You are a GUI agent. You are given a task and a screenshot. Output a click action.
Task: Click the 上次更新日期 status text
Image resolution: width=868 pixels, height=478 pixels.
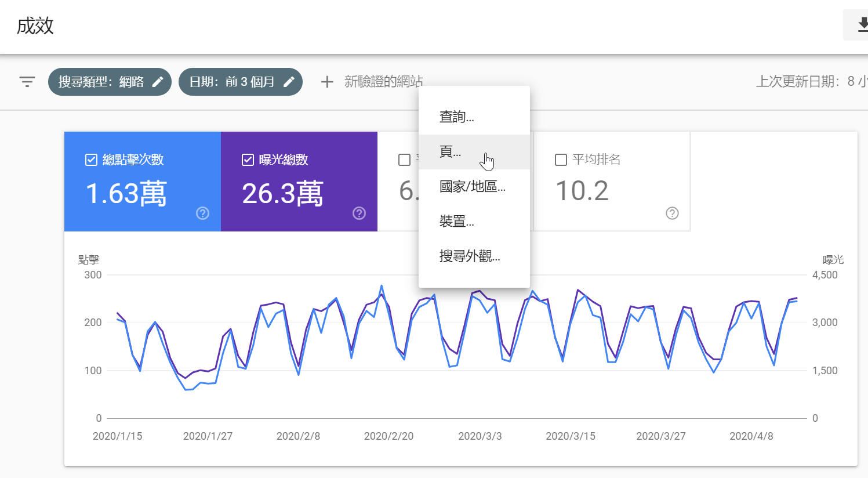click(x=811, y=82)
